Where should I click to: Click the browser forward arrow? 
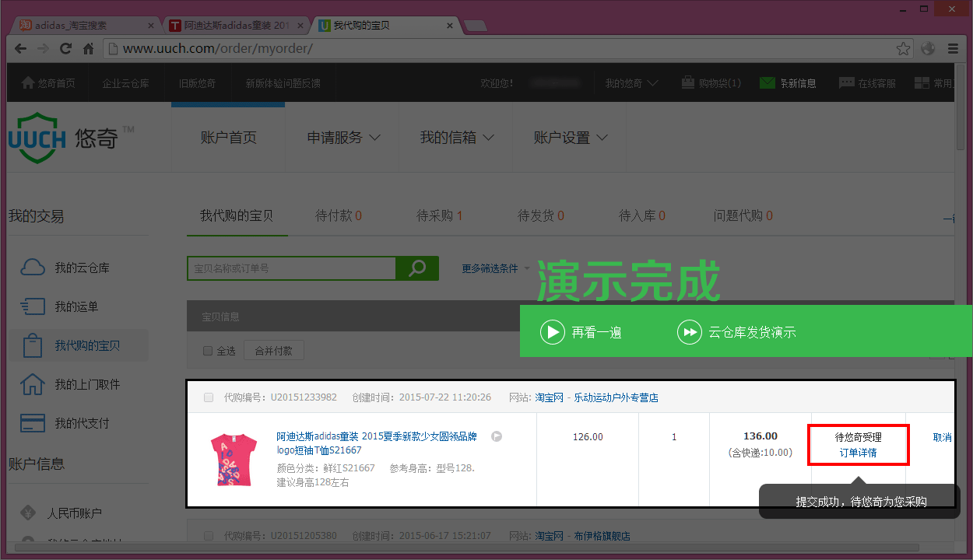pyautogui.click(x=44, y=49)
